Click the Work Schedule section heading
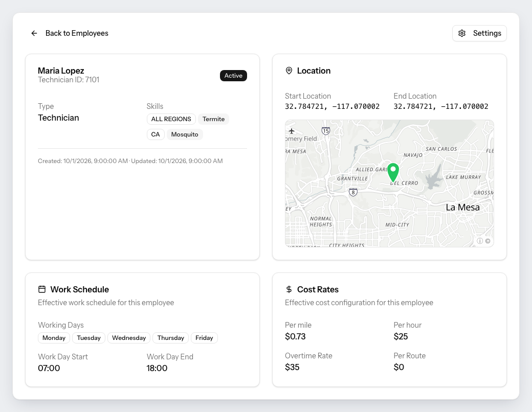 point(80,289)
